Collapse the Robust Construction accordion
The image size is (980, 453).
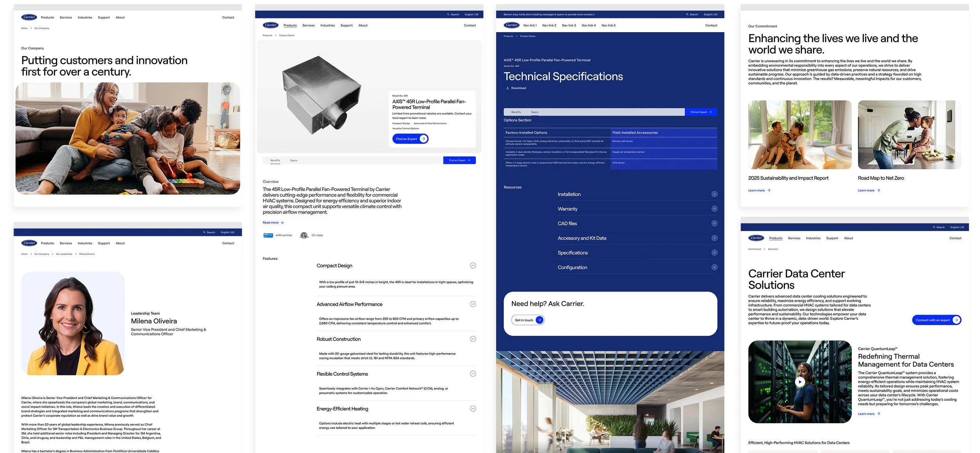473,339
